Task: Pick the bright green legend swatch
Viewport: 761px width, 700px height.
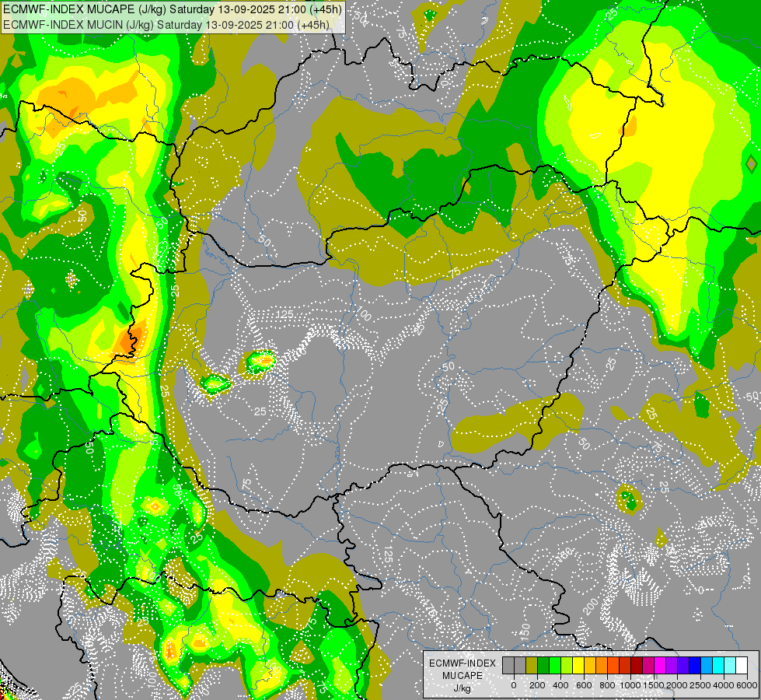Action: (x=555, y=665)
